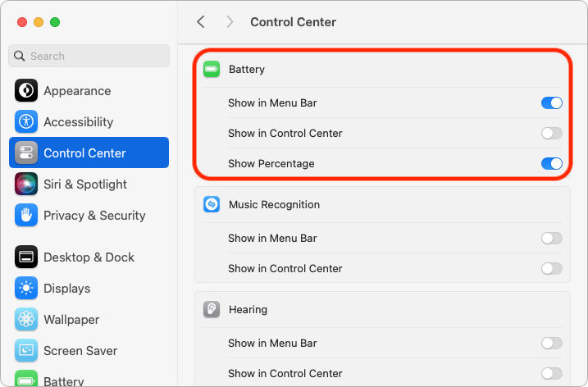588x387 pixels.
Task: Click the Screen Saver icon
Action: point(26,351)
